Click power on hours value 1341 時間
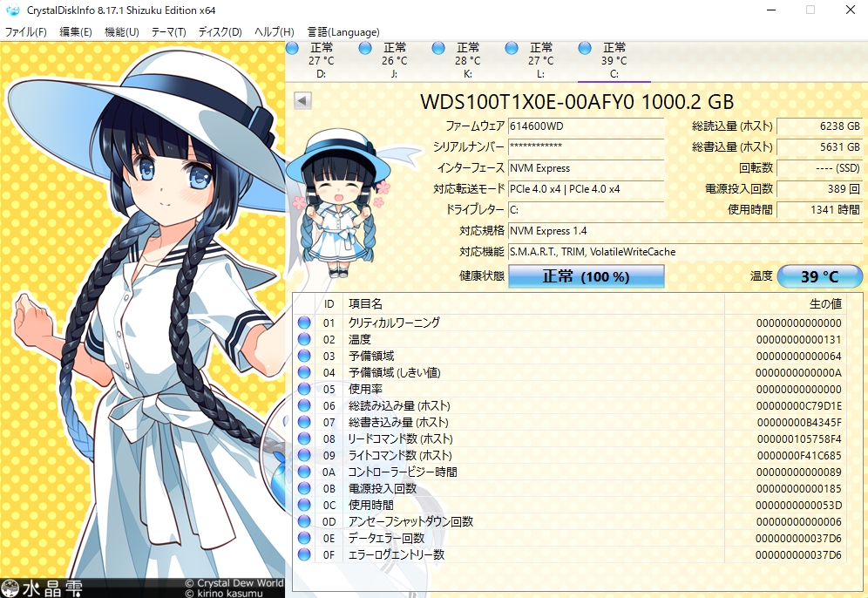The height and width of the screenshot is (598, 868). [820, 210]
